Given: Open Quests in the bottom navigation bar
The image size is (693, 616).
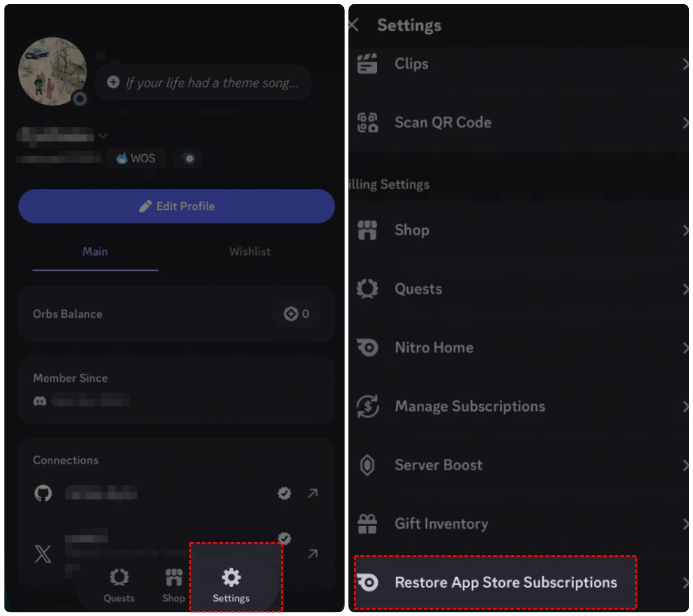Looking at the screenshot, I should tap(119, 585).
